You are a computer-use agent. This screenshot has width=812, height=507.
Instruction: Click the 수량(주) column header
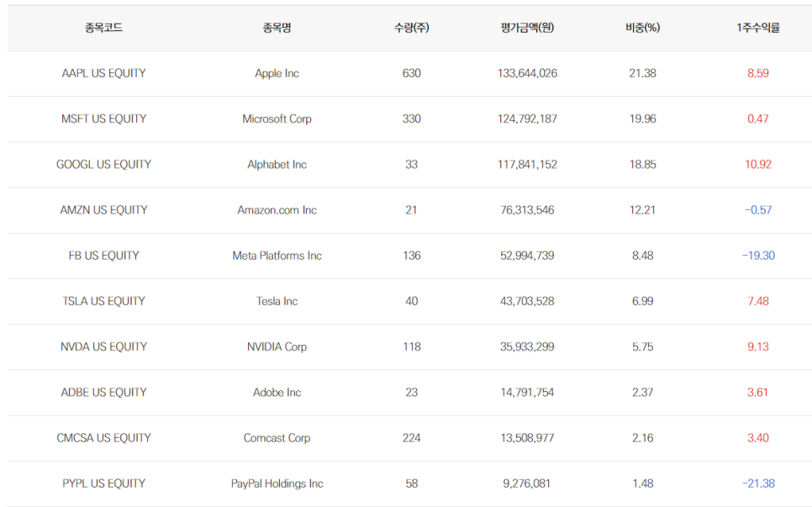click(412, 28)
